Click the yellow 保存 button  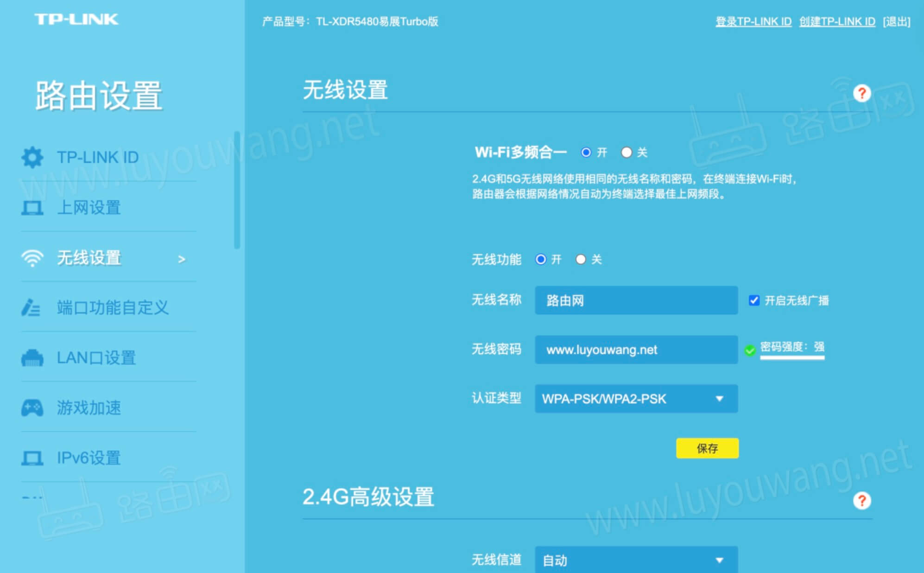pyautogui.click(x=707, y=448)
